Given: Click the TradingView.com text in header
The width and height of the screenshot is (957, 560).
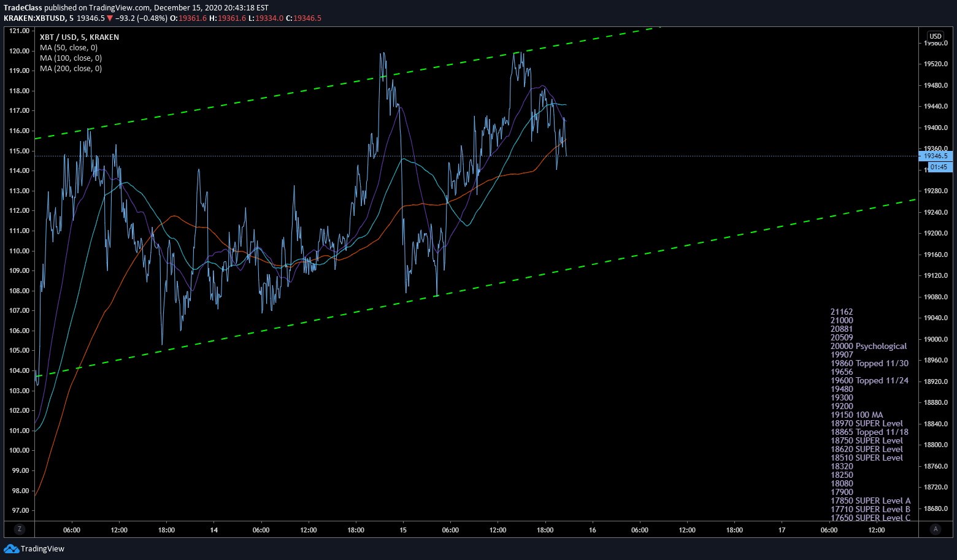Looking at the screenshot, I should pyautogui.click(x=120, y=8).
